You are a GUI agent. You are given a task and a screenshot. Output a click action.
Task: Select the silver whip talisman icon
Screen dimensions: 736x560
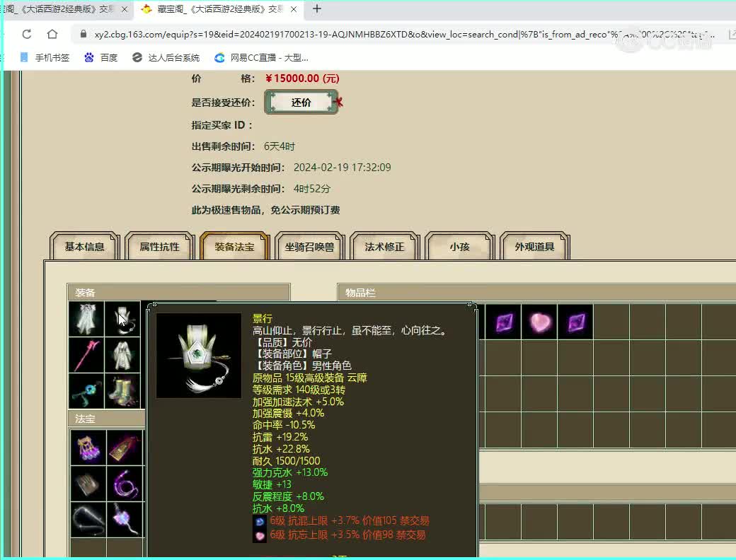click(x=88, y=520)
